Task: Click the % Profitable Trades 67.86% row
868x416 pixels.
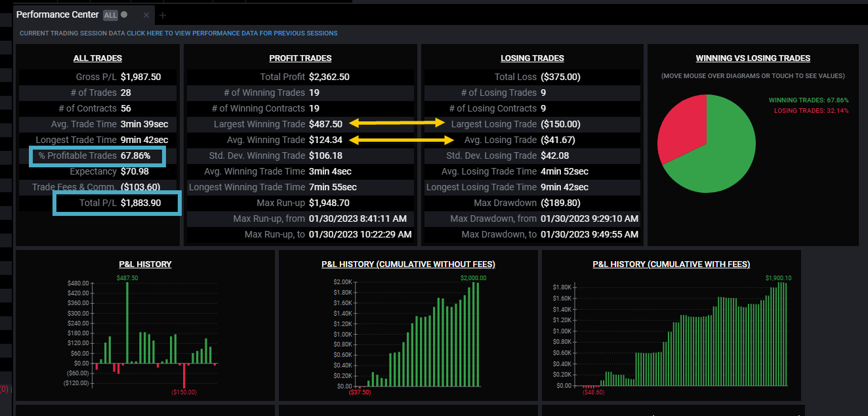Action: [98, 156]
